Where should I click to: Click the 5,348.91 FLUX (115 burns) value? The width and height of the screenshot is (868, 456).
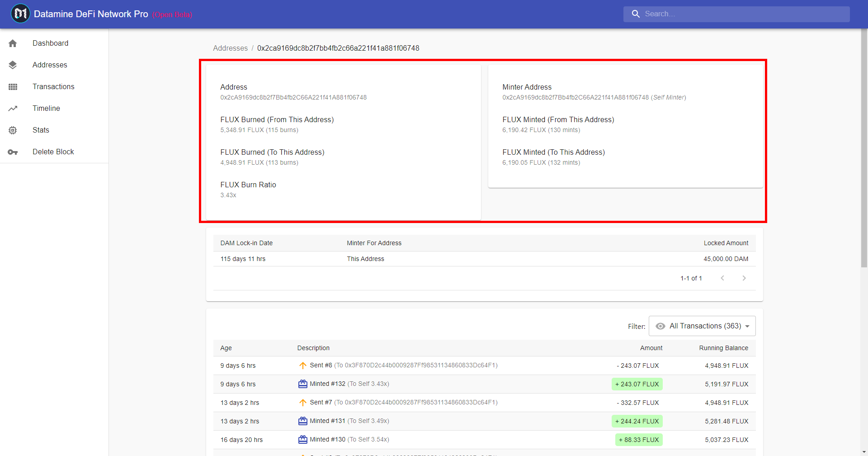point(259,130)
